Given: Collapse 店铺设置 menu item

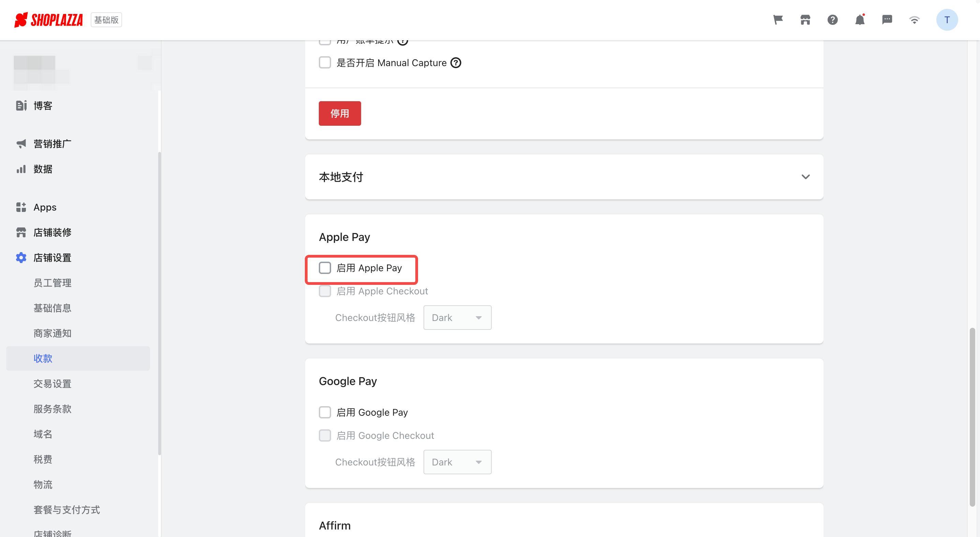Looking at the screenshot, I should coord(78,258).
